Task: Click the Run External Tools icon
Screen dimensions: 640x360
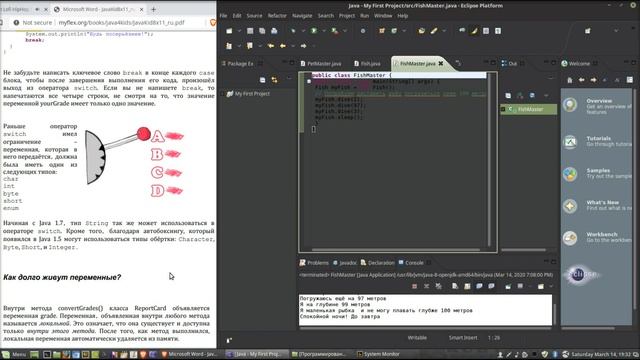Action: [x=335, y=31]
